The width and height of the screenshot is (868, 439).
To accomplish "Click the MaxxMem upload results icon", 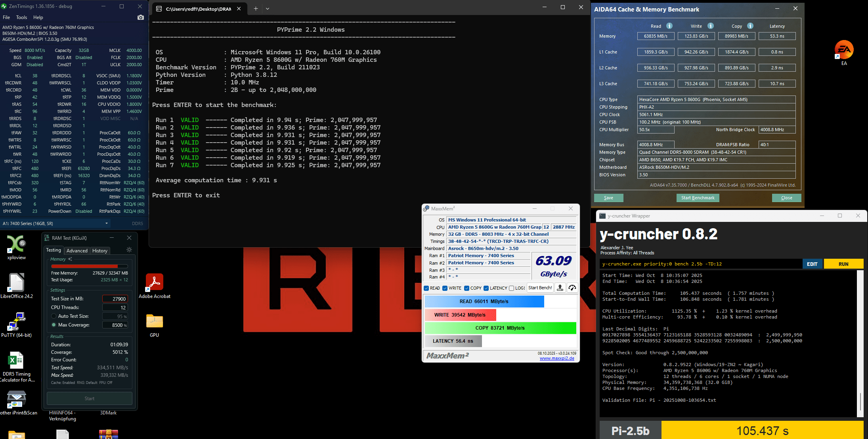I will tap(560, 288).
